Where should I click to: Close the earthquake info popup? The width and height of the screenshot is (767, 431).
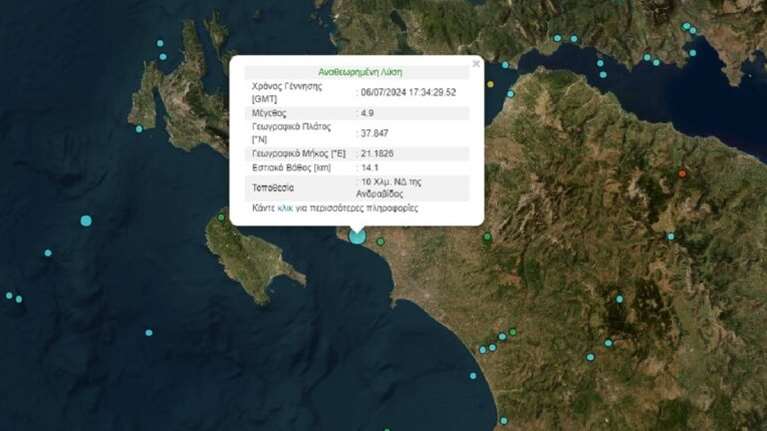pyautogui.click(x=476, y=63)
